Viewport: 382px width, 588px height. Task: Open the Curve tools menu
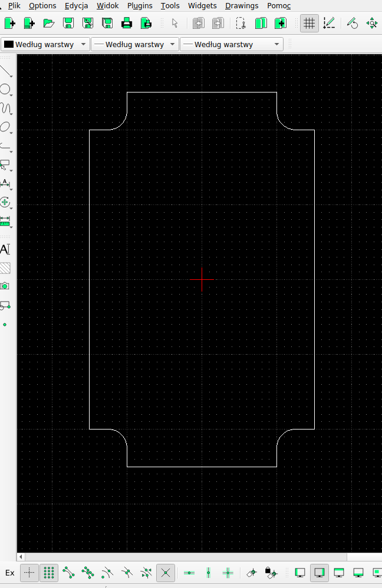6,108
